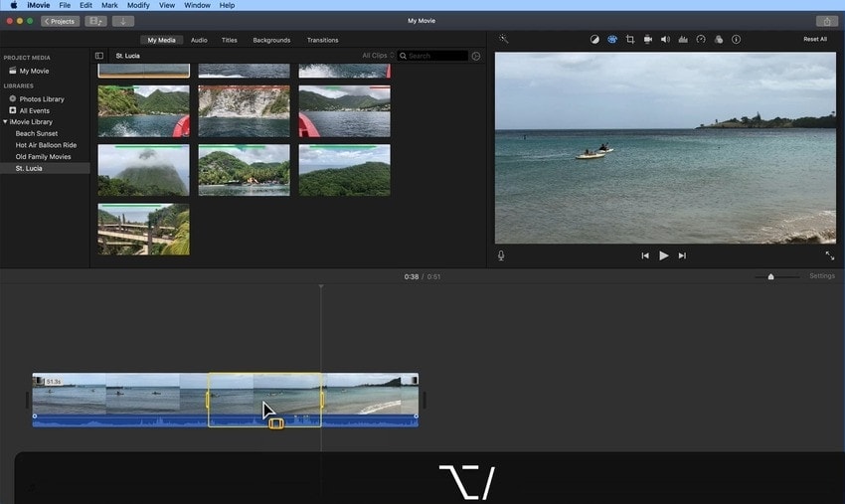Screen dimensions: 845x504
Task: Open the clip filter and audio effects tool
Action: pyautogui.click(x=718, y=40)
